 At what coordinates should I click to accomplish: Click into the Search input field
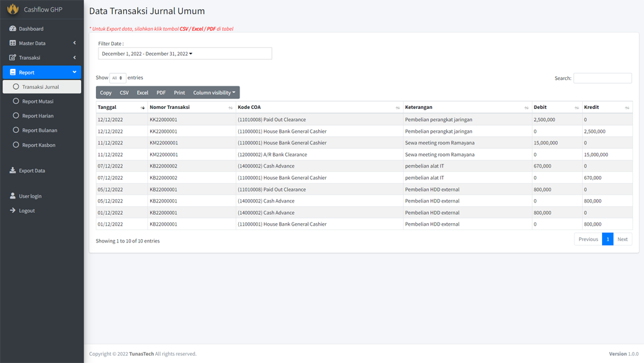click(x=602, y=78)
